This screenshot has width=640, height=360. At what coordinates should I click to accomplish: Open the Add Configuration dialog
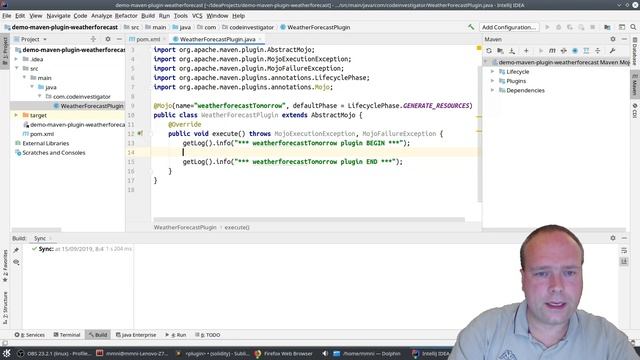tap(509, 27)
